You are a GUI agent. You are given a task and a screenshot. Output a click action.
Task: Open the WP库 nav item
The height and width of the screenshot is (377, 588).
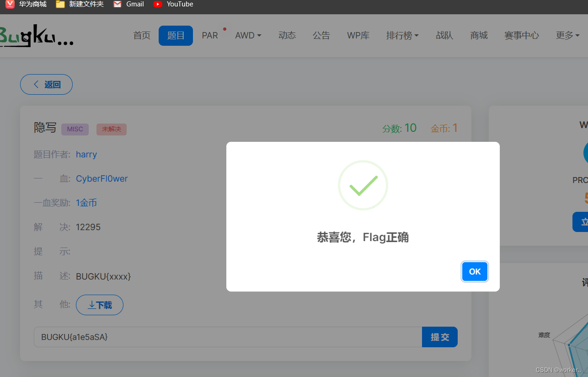click(358, 36)
